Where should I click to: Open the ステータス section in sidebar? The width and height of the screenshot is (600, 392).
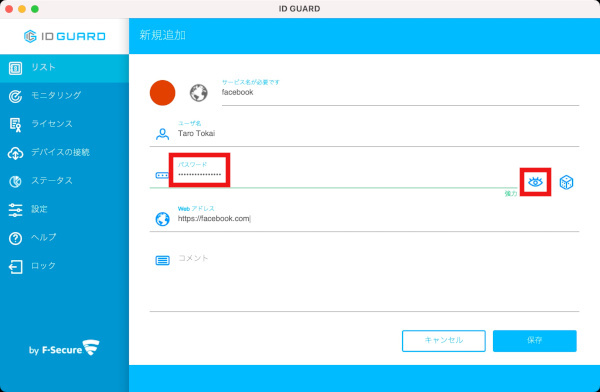pos(64,181)
